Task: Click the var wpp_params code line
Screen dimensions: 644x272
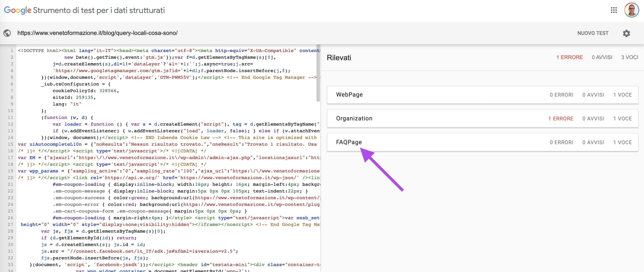Action: (x=169, y=171)
